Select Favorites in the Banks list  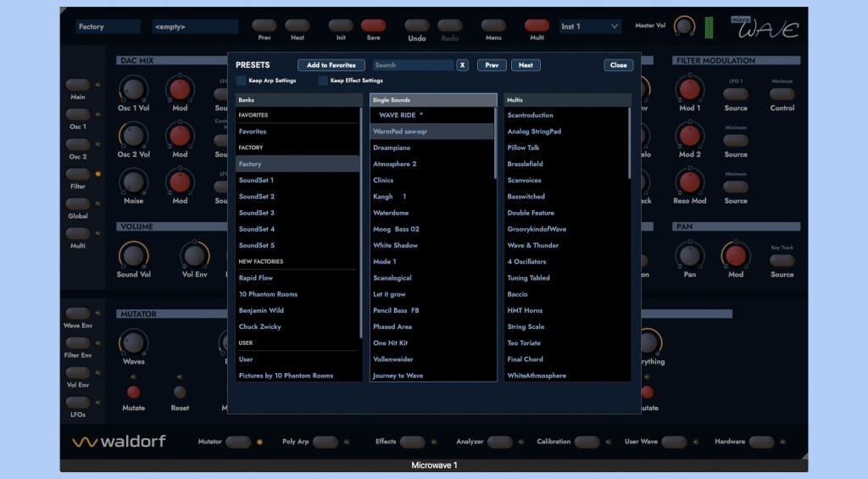tap(298, 131)
